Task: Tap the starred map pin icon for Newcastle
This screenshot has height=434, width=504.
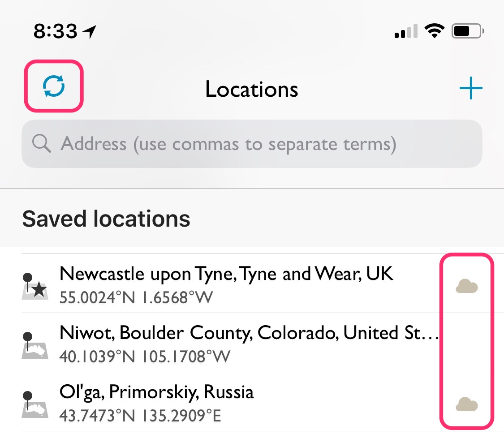Action: pyautogui.click(x=34, y=286)
